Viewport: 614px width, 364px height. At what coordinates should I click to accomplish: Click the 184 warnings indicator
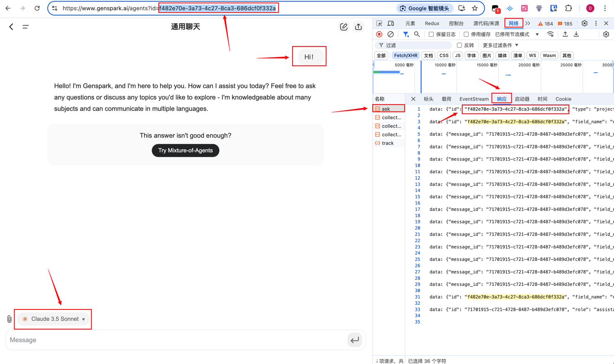[x=545, y=24]
